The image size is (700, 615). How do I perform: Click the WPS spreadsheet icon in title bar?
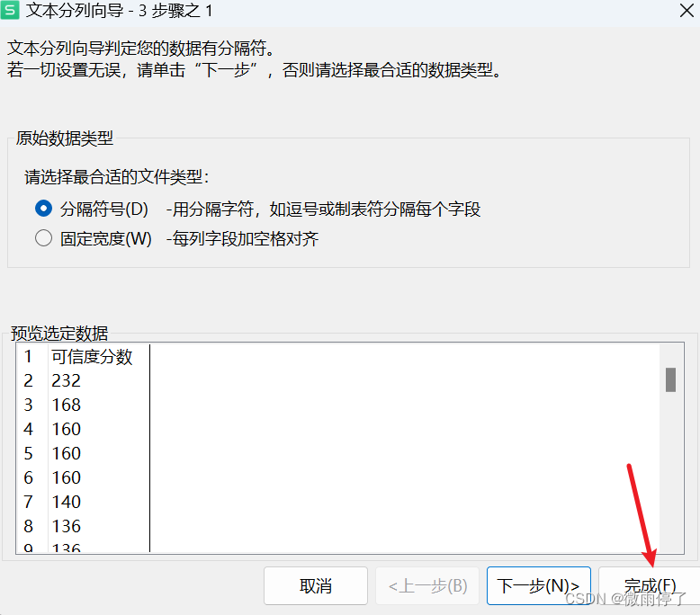9,10
